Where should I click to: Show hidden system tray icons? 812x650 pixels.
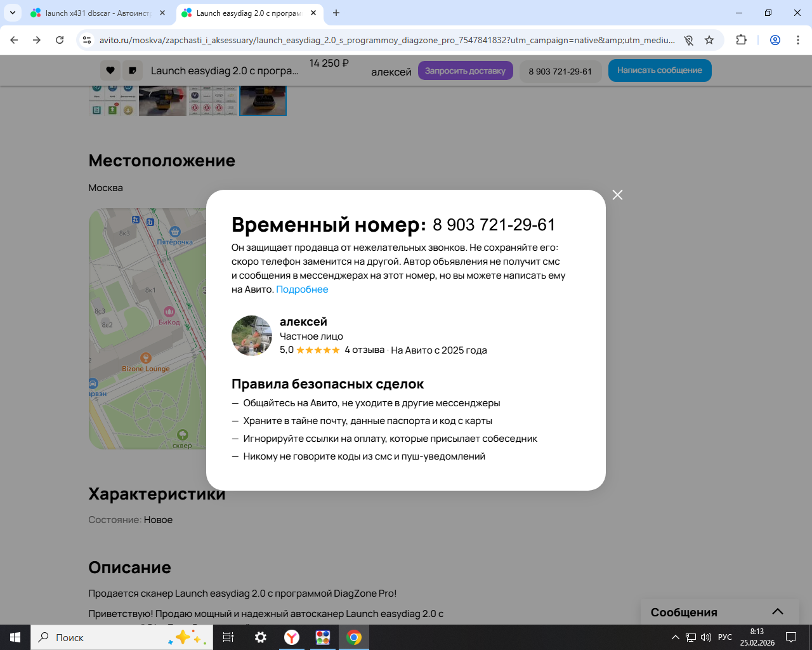676,637
